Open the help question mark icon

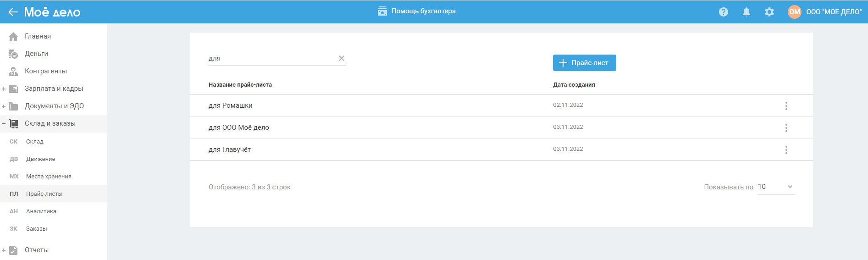pos(724,12)
